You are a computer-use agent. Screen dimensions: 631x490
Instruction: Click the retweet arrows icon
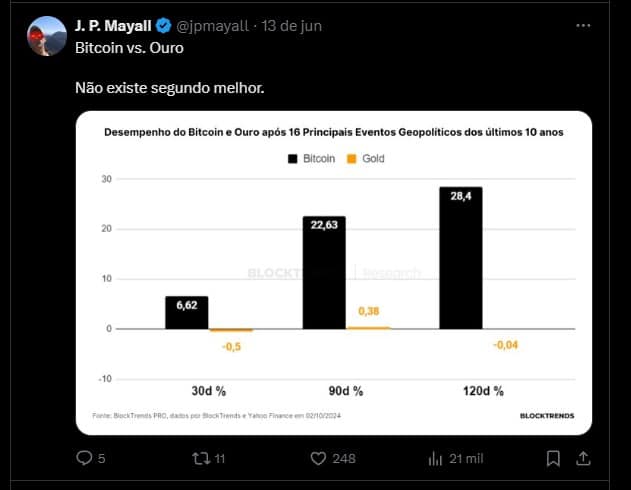tap(200, 458)
